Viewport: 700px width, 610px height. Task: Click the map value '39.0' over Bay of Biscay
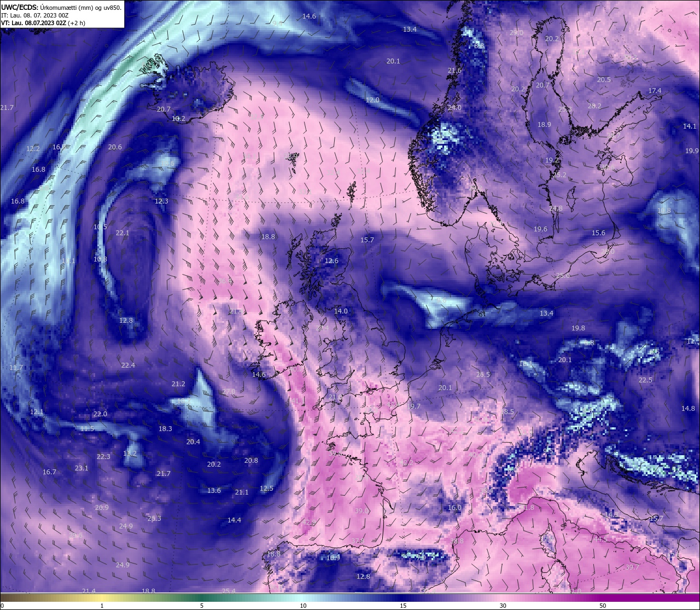point(361,511)
